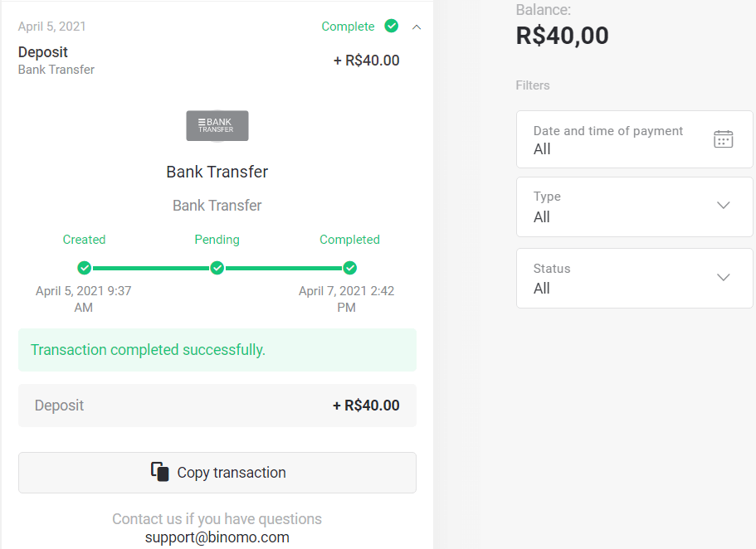Click the Created step checkmark
Image resolution: width=756 pixels, height=549 pixels.
(x=84, y=268)
